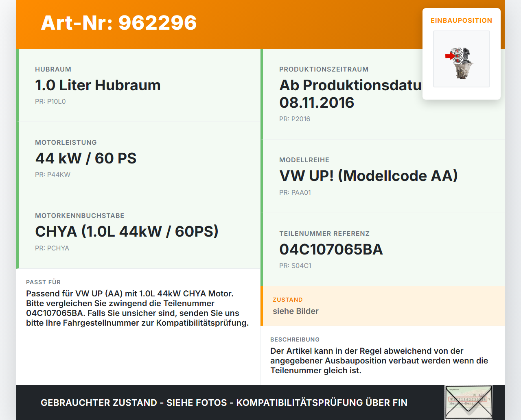Click the PR: P44KW code

pos(53,174)
